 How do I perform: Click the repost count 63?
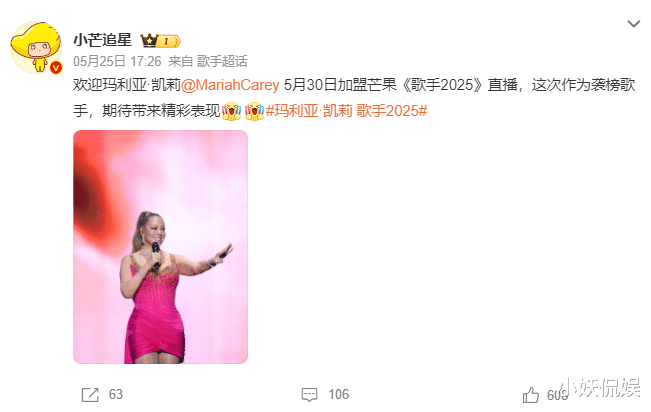tap(116, 394)
